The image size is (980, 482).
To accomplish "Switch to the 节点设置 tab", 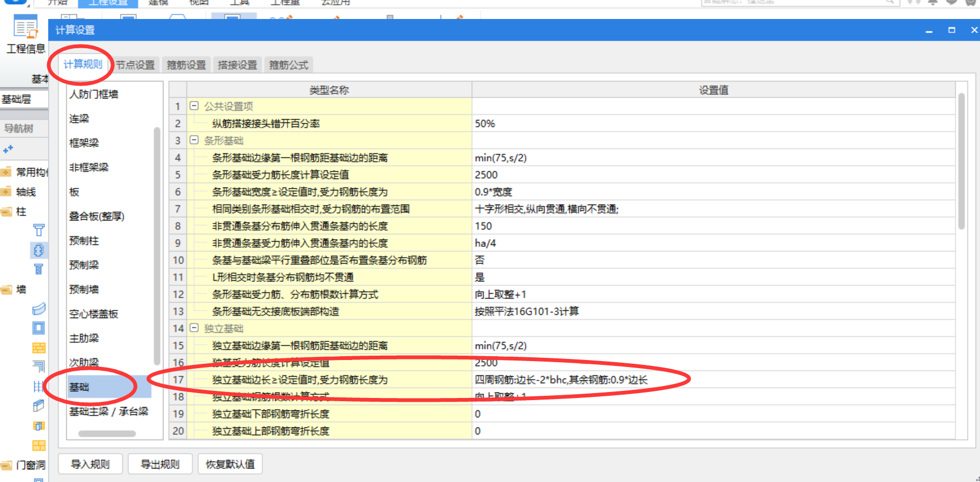I will point(135,65).
